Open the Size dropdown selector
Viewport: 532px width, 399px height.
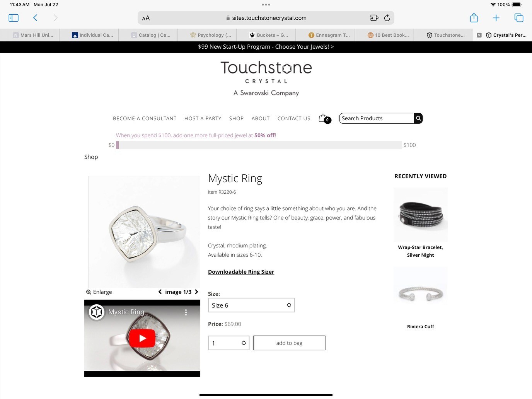(x=251, y=305)
